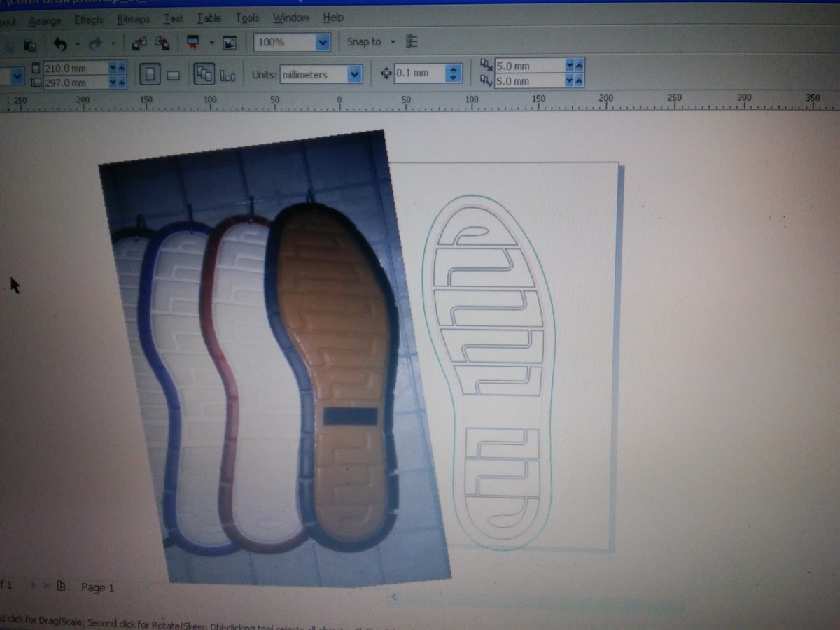
Task: Switch page to Portrait orientation
Action: coord(150,74)
